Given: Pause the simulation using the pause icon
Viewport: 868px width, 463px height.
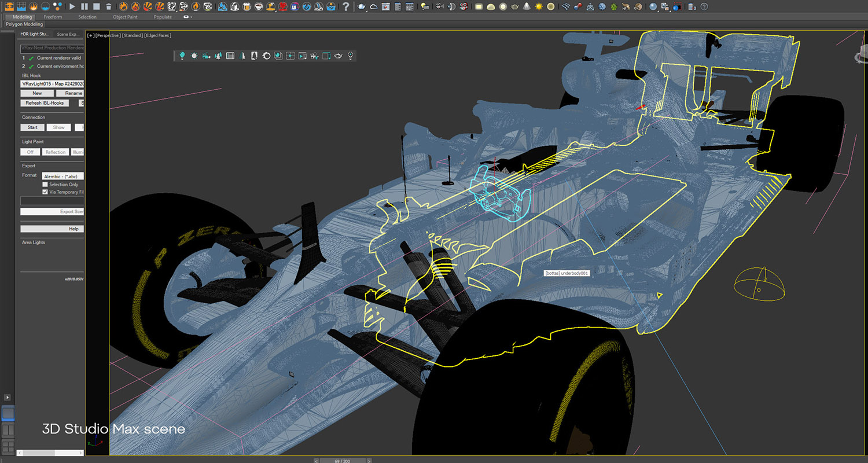Looking at the screenshot, I should [84, 6].
